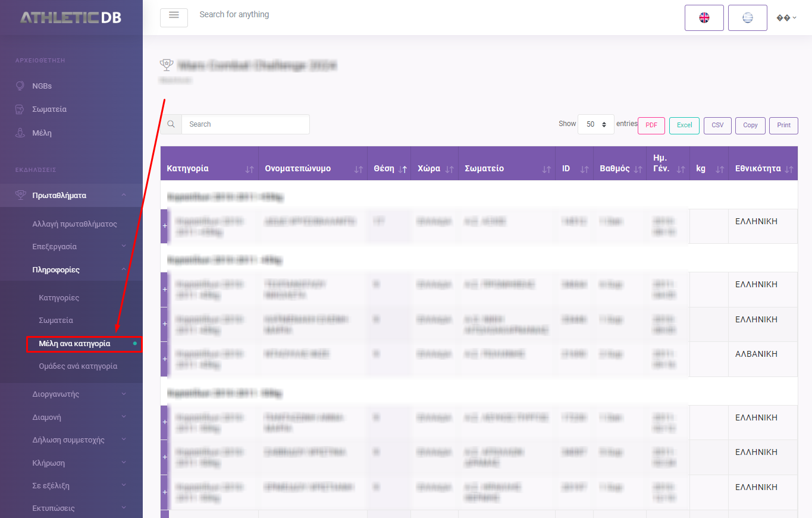
Task: Export the table as PDF
Action: [x=651, y=125]
